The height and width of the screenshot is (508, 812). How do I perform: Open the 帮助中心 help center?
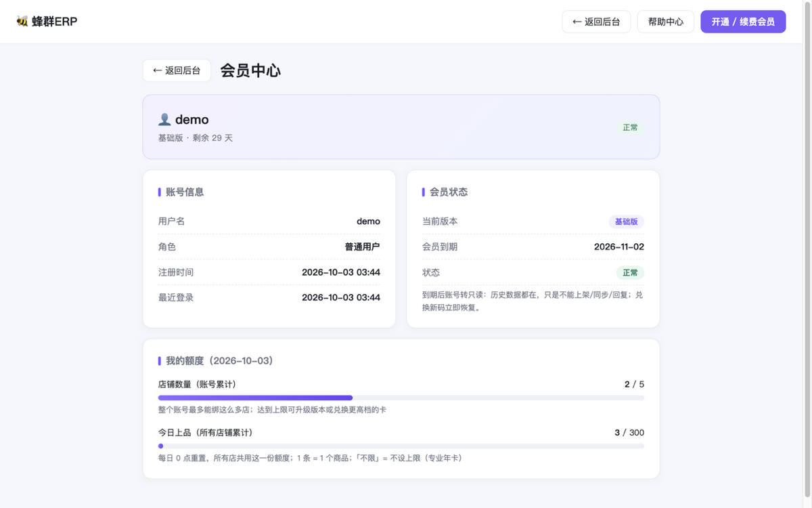pos(666,22)
